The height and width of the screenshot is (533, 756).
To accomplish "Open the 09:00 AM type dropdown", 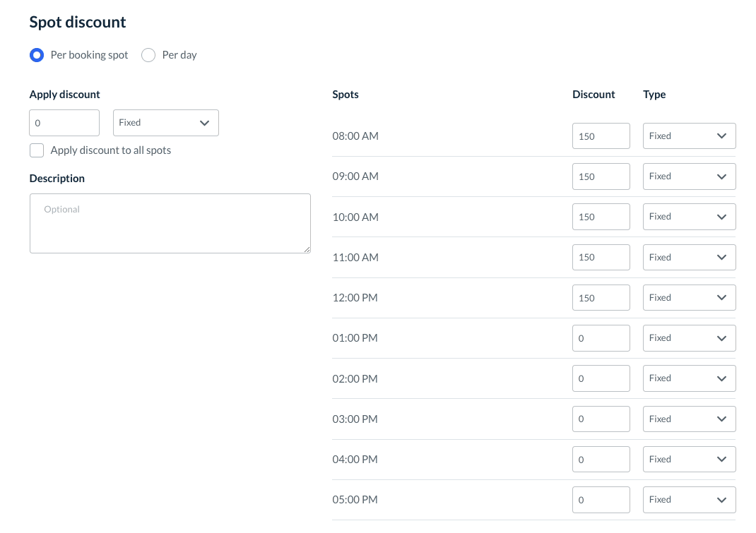I will pos(689,176).
